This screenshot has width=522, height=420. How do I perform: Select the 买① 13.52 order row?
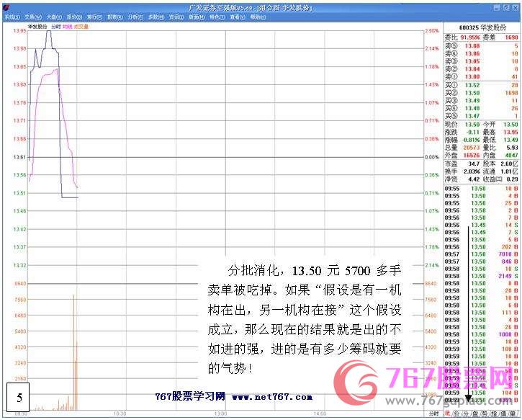coord(482,85)
